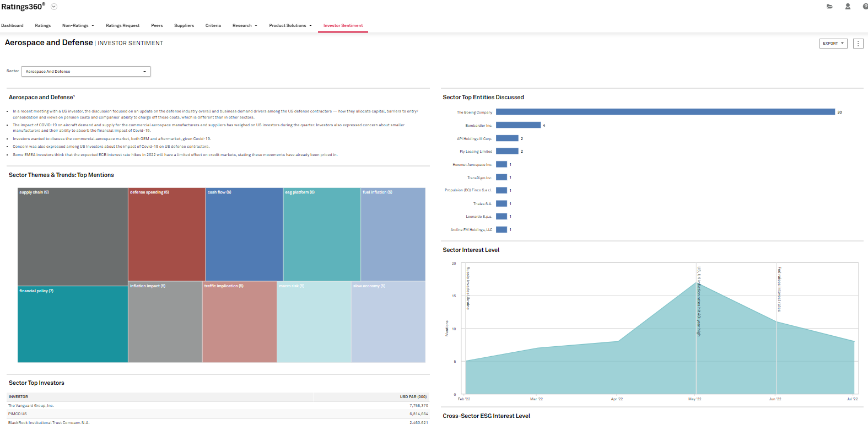Open the Ratings Request tab
The image size is (868, 424).
click(x=122, y=26)
